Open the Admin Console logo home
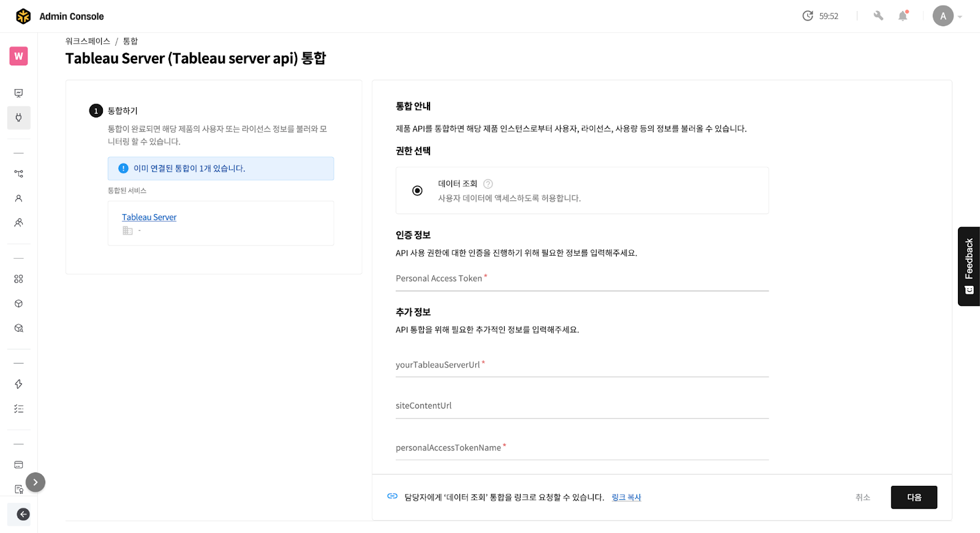 [23, 17]
